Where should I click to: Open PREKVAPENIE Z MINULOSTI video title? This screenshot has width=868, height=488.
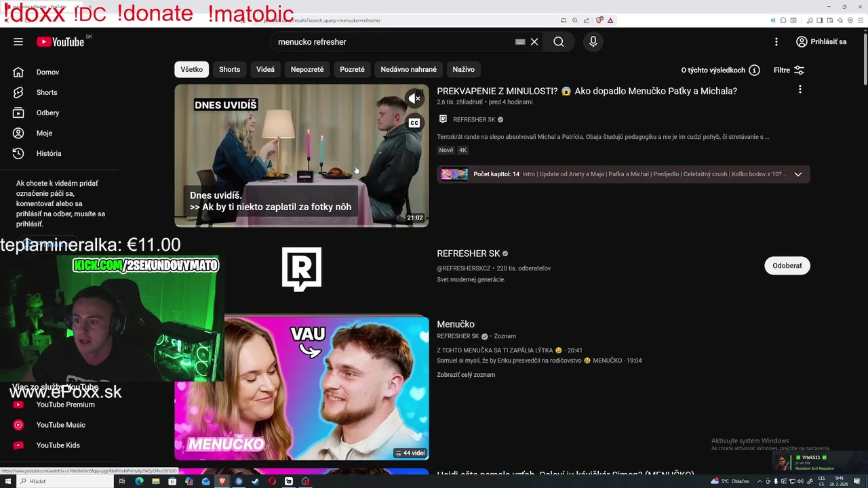coord(587,91)
